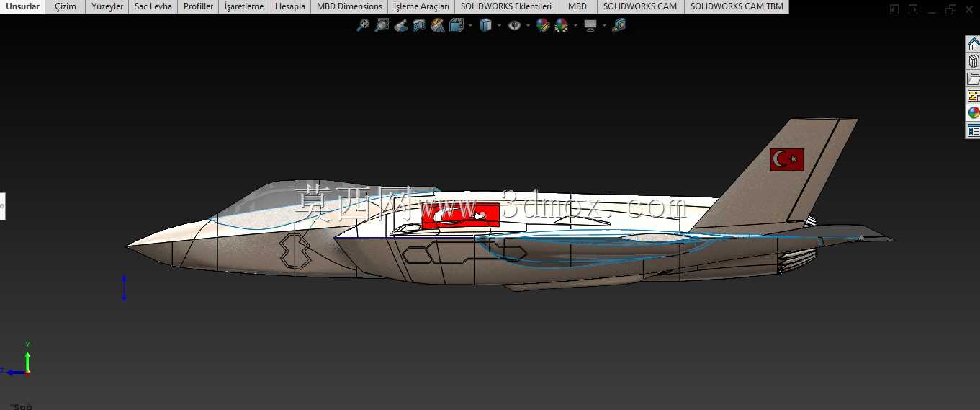Screen dimensions: 980x410
Task: Click the last icon in heads-up view toolbar
Action: 619,25
